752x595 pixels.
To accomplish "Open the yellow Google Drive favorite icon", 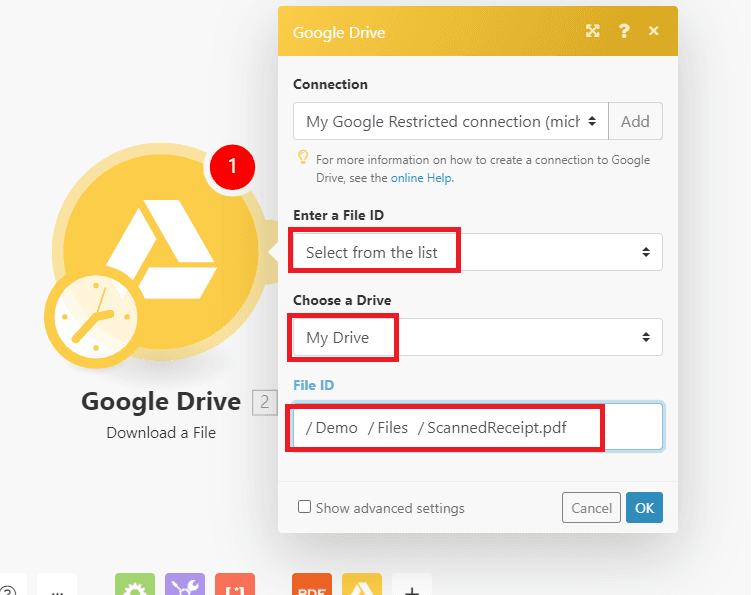I will click(x=362, y=584).
